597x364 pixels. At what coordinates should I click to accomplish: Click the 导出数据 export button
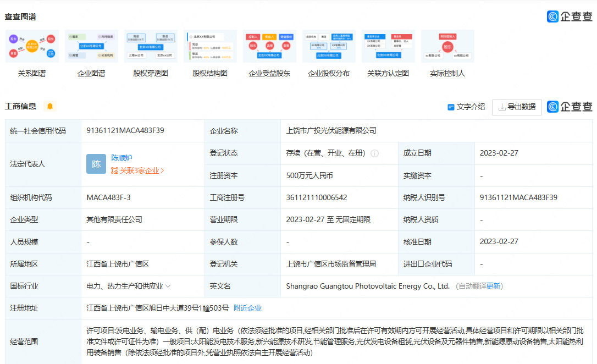(517, 107)
